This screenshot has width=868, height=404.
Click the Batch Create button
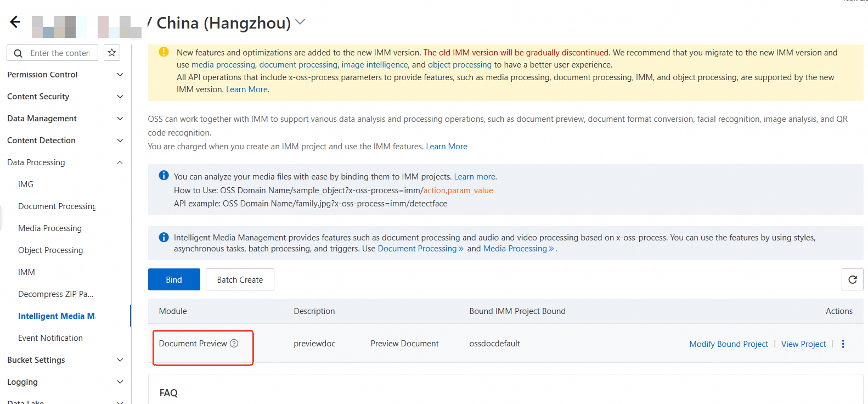pos(240,279)
